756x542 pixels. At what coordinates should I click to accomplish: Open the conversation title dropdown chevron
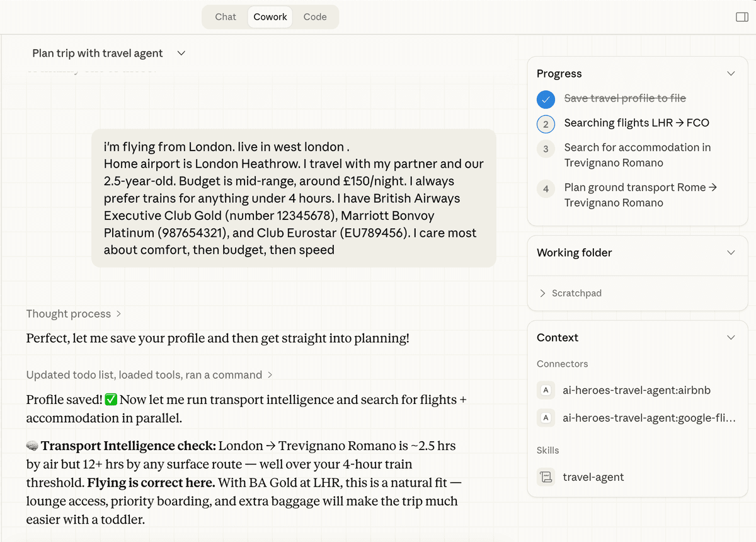[x=181, y=54]
